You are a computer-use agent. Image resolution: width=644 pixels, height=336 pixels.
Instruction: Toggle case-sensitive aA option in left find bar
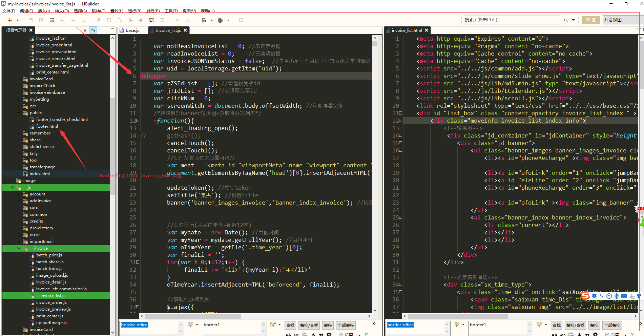pyautogui.click(x=288, y=334)
